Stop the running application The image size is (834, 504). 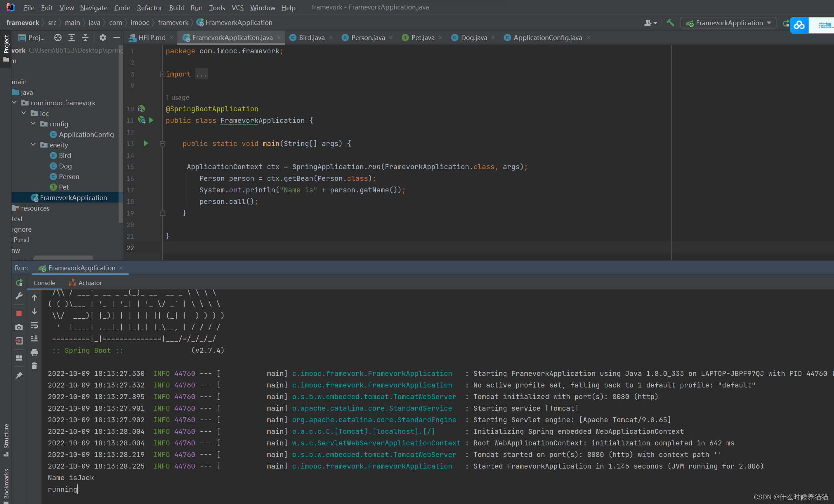[19, 313]
